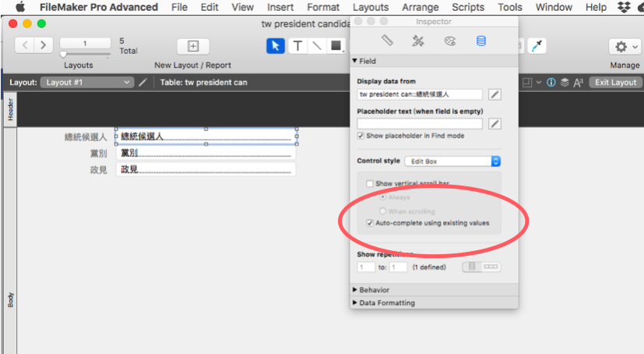Open the Layouts menu
Image resolution: width=644 pixels, height=354 pixels.
pyautogui.click(x=371, y=7)
